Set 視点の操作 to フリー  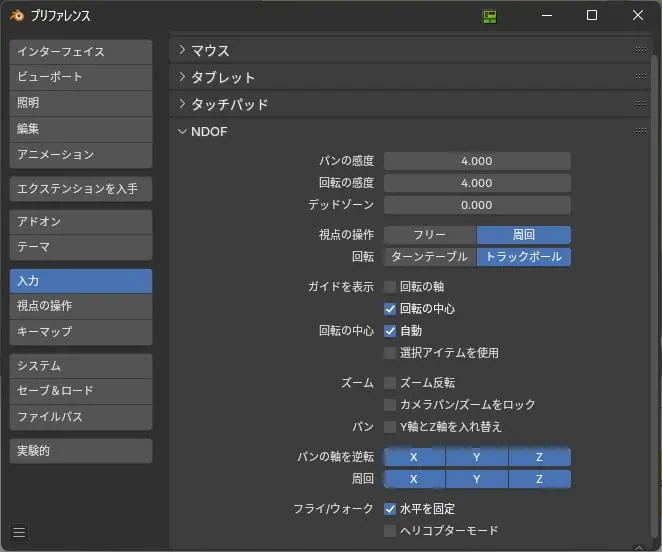[430, 235]
